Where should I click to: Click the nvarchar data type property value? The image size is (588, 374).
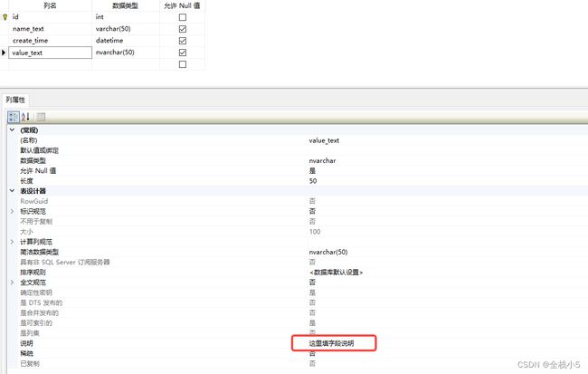[x=322, y=160]
